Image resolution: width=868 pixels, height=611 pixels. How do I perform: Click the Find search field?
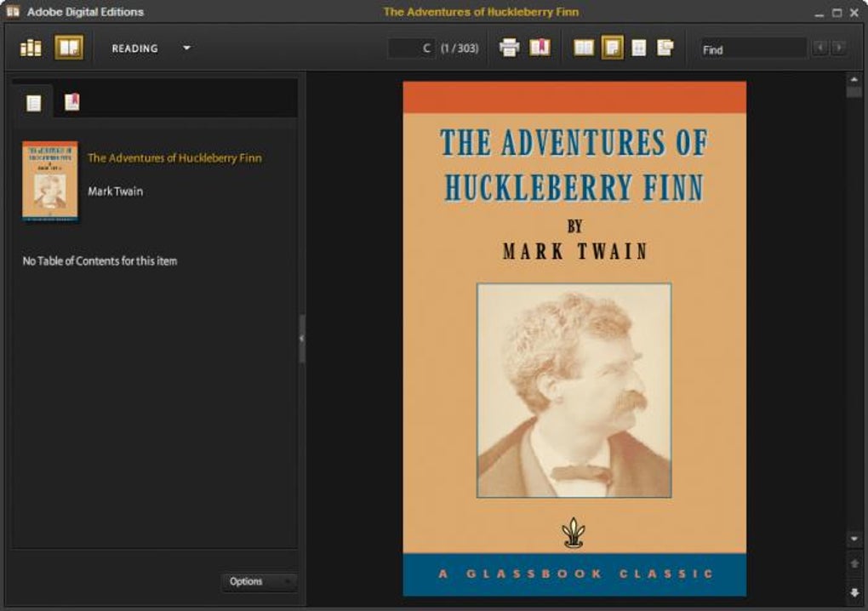(753, 49)
